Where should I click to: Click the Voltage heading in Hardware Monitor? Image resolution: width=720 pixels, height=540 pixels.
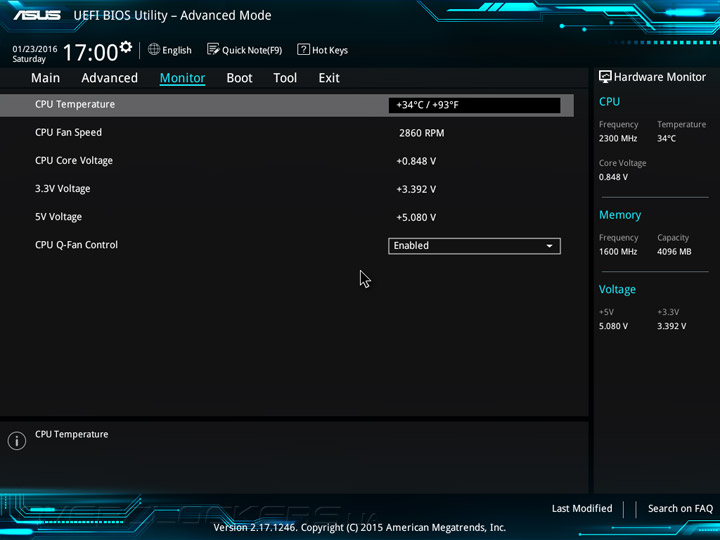click(x=617, y=290)
